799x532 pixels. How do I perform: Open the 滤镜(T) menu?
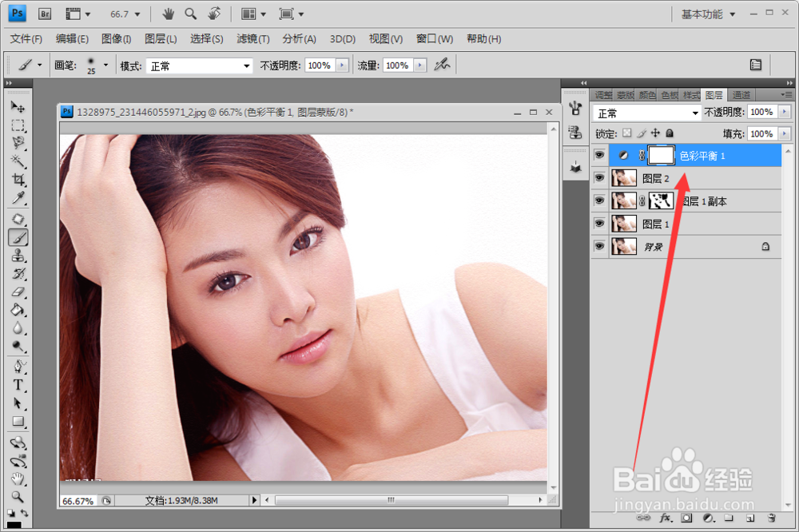click(x=252, y=38)
